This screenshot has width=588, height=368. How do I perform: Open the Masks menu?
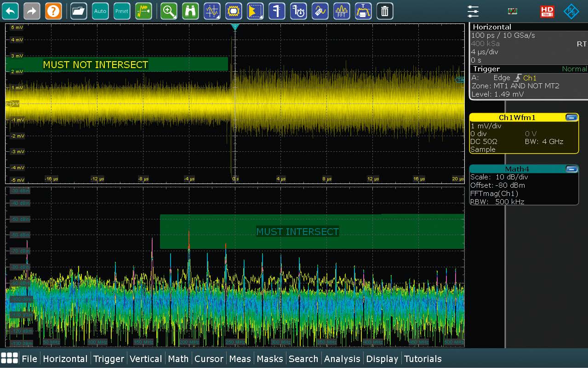(270, 359)
